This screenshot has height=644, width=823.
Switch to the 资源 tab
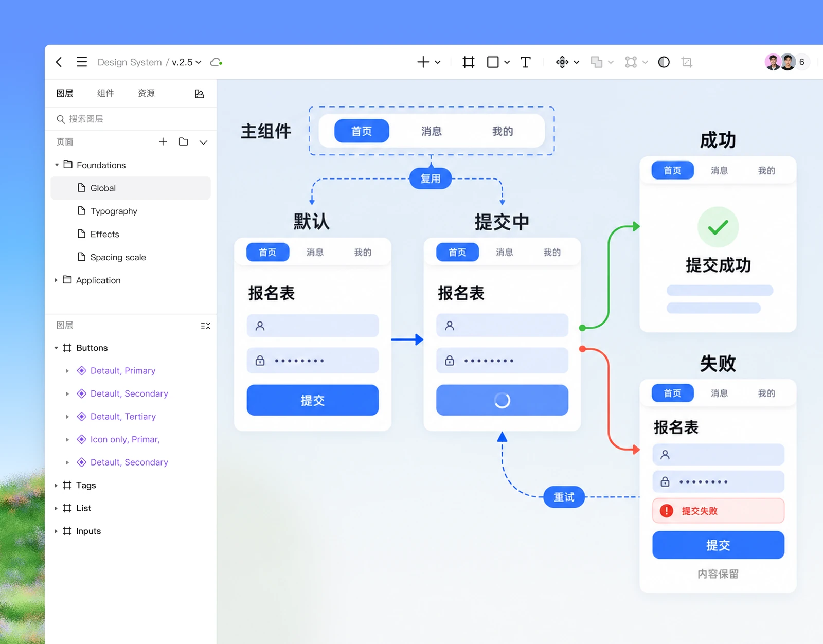[147, 93]
